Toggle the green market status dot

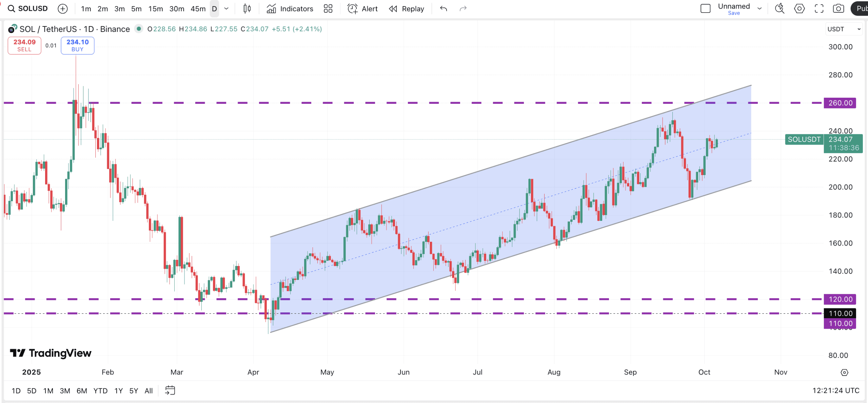[x=138, y=29]
